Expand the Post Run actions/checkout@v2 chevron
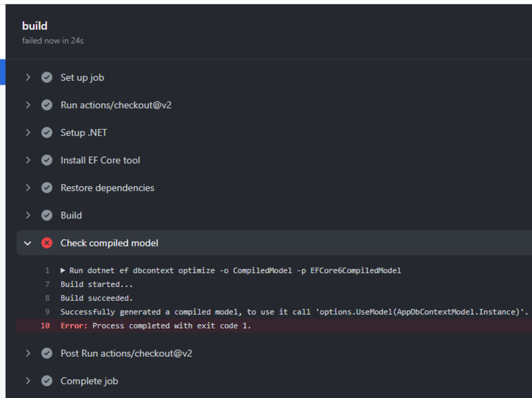The height and width of the screenshot is (398, 532). (28, 353)
